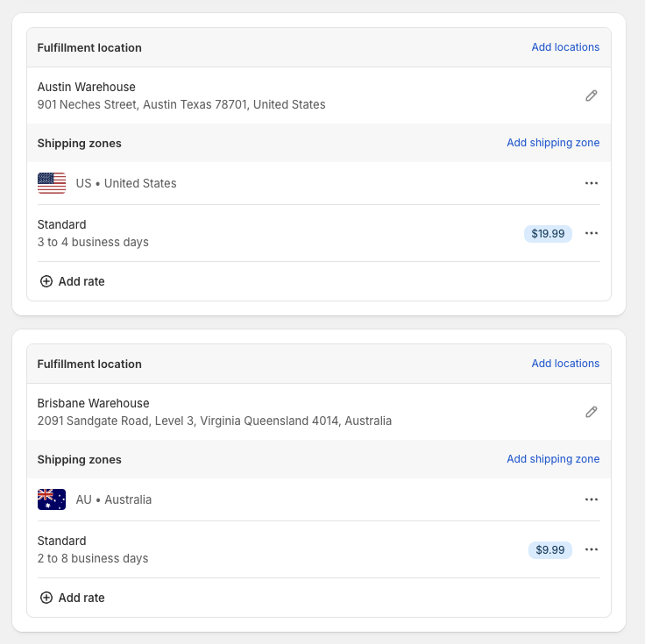Open options menu for United States zone
Screen dimensions: 645x644
tap(592, 183)
